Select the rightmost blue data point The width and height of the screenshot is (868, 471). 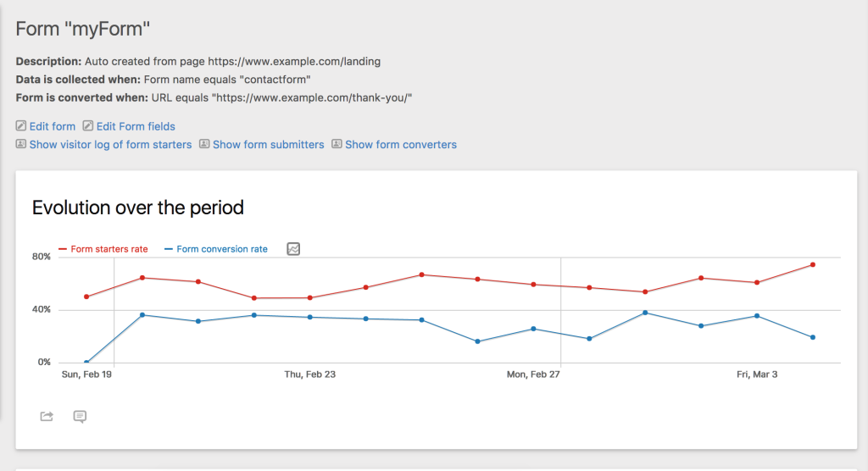(813, 337)
